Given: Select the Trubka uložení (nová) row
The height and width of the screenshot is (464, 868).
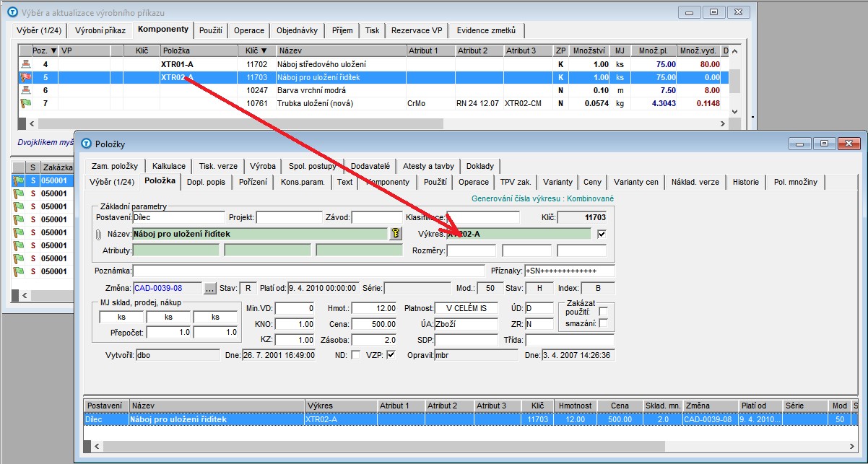Looking at the screenshot, I should 373,103.
